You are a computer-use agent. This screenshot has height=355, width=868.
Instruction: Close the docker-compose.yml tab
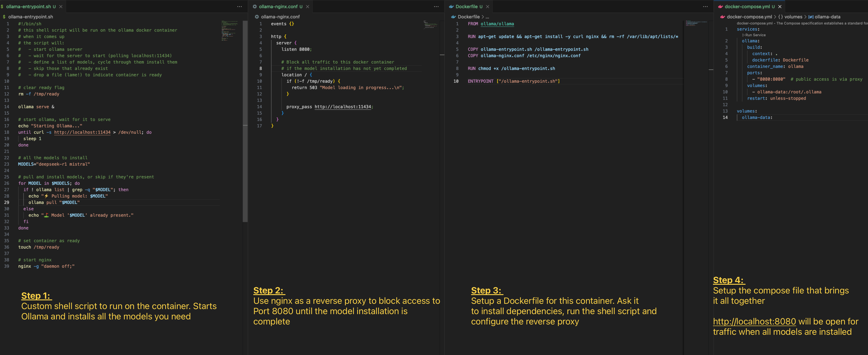click(780, 6)
